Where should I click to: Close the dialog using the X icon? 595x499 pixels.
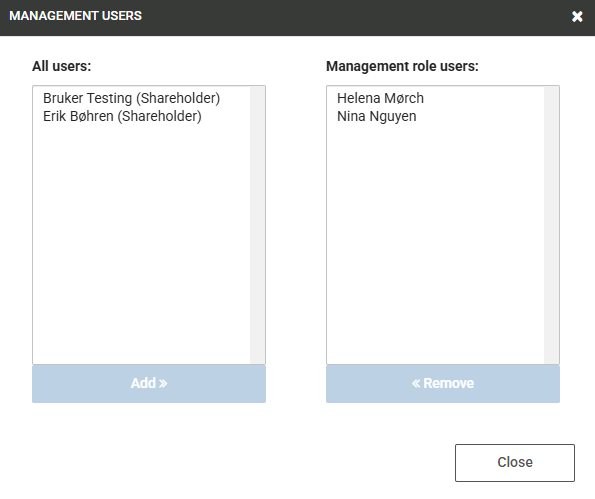point(577,16)
